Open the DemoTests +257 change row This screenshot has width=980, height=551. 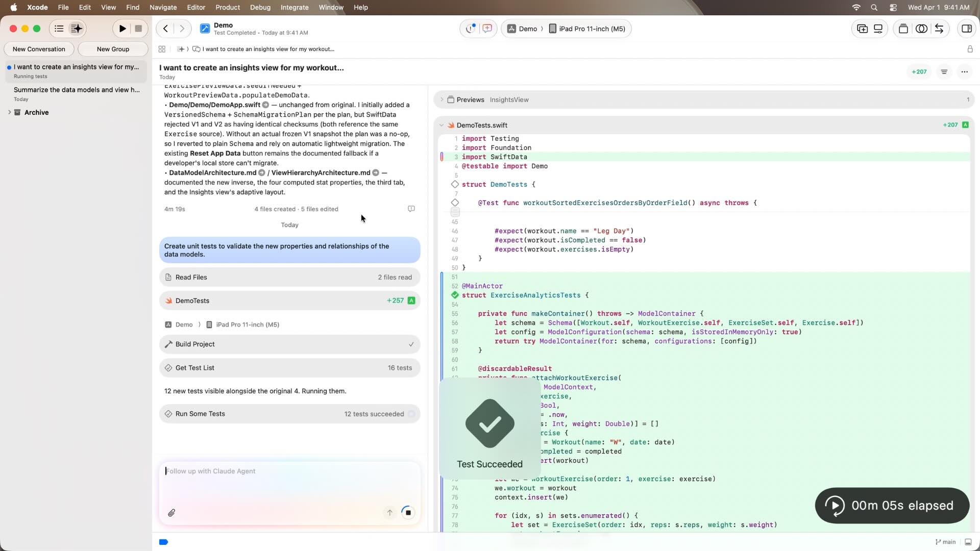[289, 301]
